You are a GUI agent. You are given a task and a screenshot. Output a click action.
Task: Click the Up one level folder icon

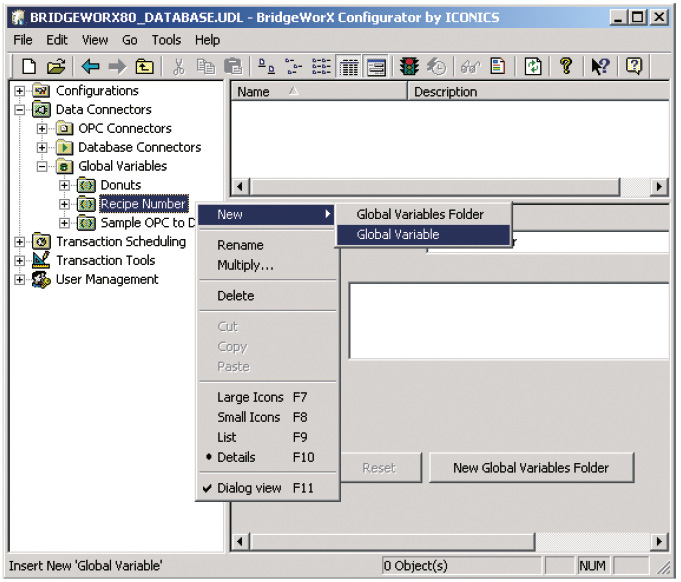coord(144,66)
